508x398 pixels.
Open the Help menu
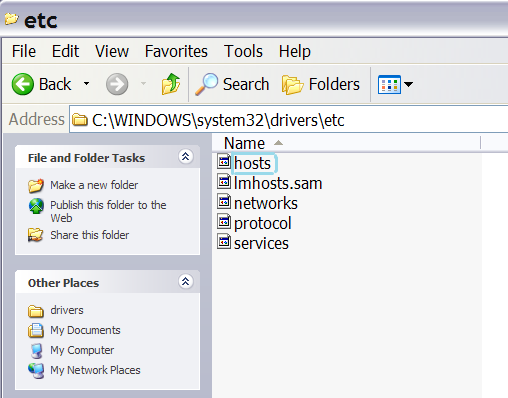pyautogui.click(x=295, y=52)
